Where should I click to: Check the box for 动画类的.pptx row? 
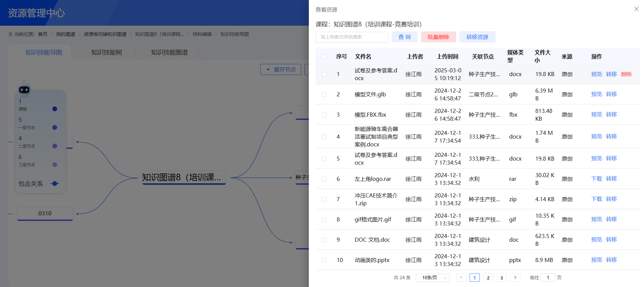324,260
